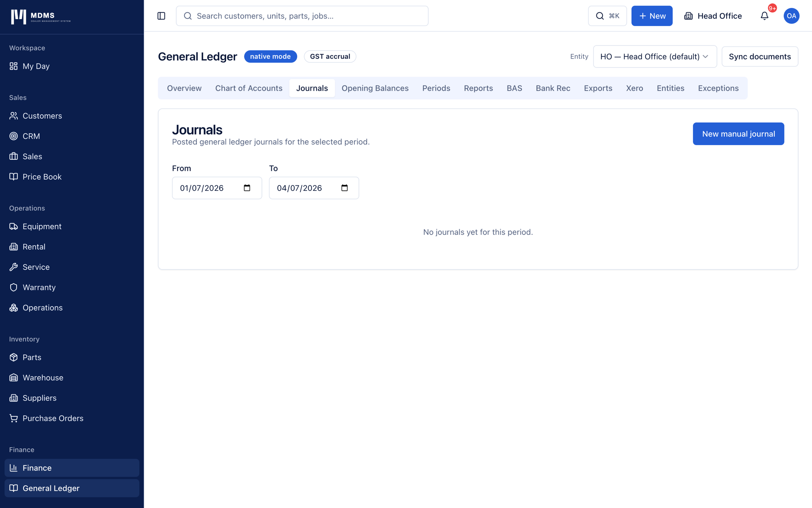Click the Operations cubes icon
The height and width of the screenshot is (508, 812).
(x=13, y=308)
